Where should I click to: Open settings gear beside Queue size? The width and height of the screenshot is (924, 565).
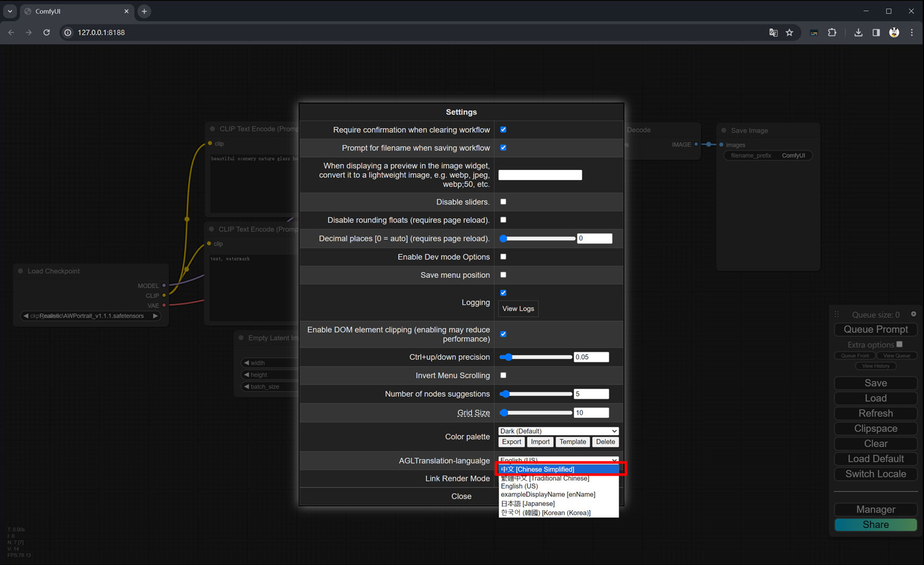914,314
